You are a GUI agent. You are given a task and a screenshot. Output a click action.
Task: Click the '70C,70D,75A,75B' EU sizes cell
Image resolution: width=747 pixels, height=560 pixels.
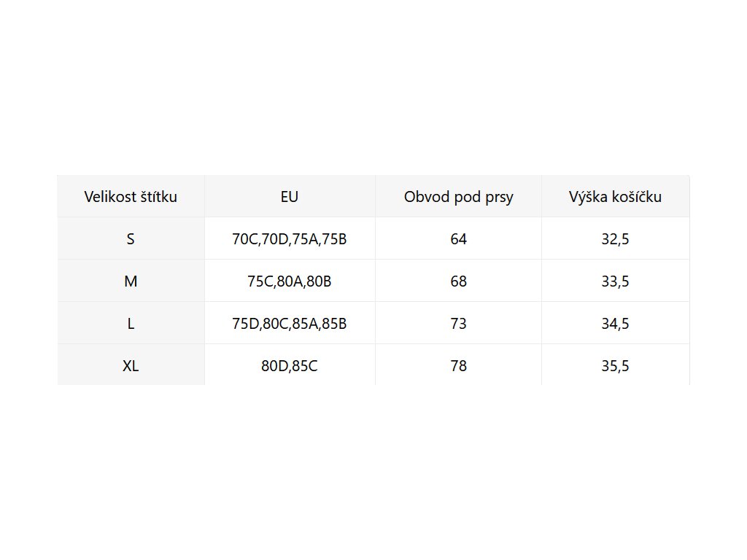(290, 238)
